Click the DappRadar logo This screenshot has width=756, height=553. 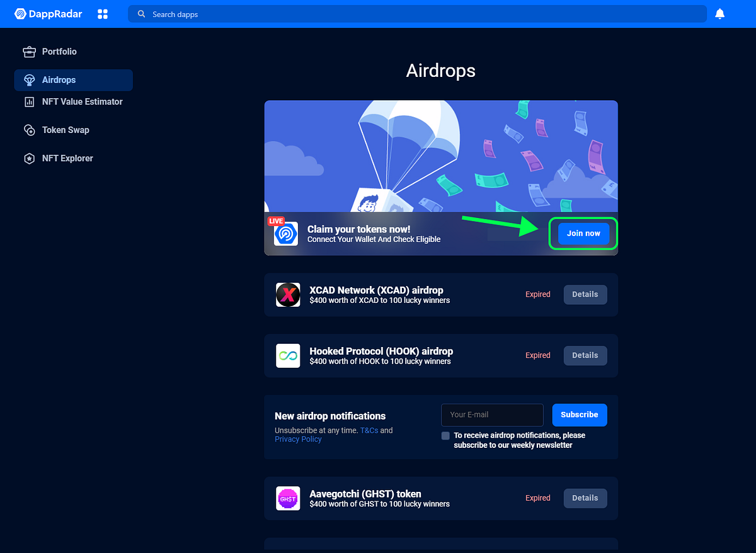(x=48, y=14)
